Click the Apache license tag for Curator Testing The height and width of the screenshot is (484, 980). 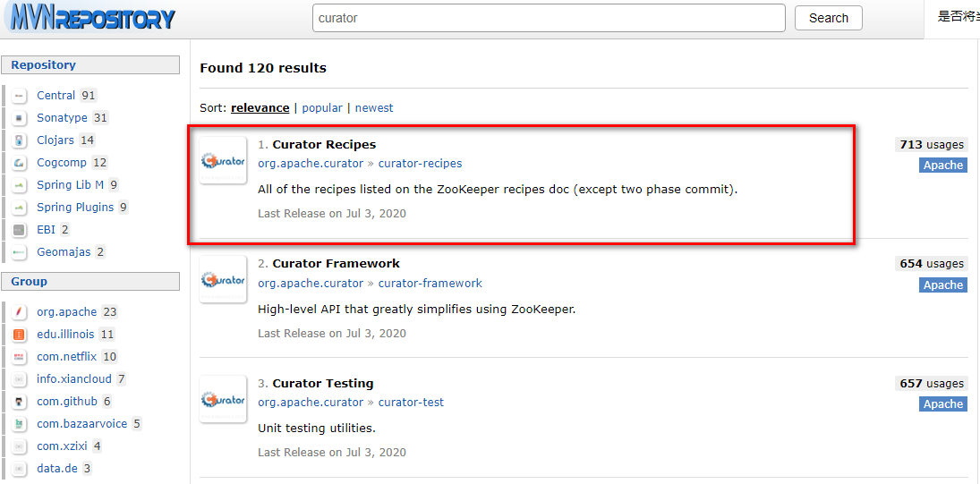(943, 404)
